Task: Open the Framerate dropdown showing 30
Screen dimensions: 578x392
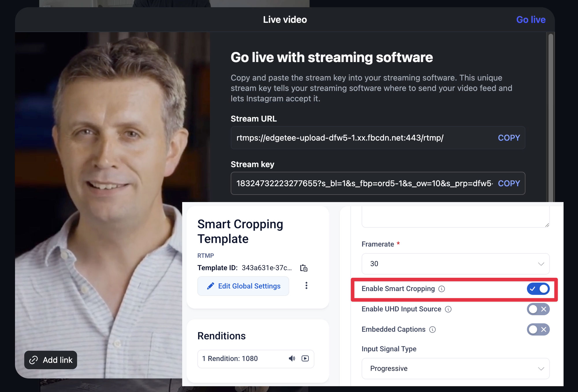Action: [x=456, y=264]
